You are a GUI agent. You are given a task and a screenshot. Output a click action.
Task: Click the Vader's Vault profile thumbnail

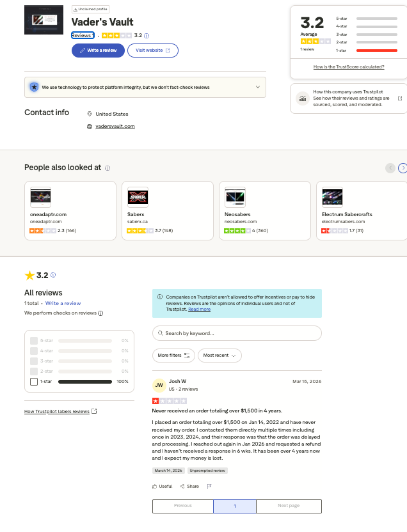(x=44, y=20)
